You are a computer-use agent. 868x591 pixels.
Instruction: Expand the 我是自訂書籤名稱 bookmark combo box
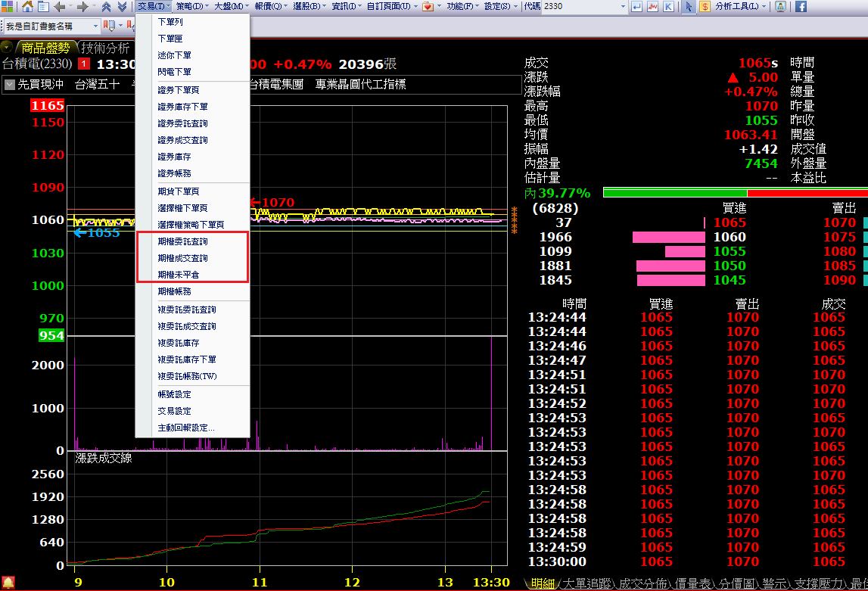click(96, 26)
